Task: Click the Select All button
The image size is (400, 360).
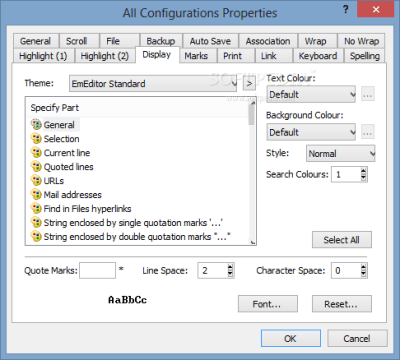Action: (342, 240)
